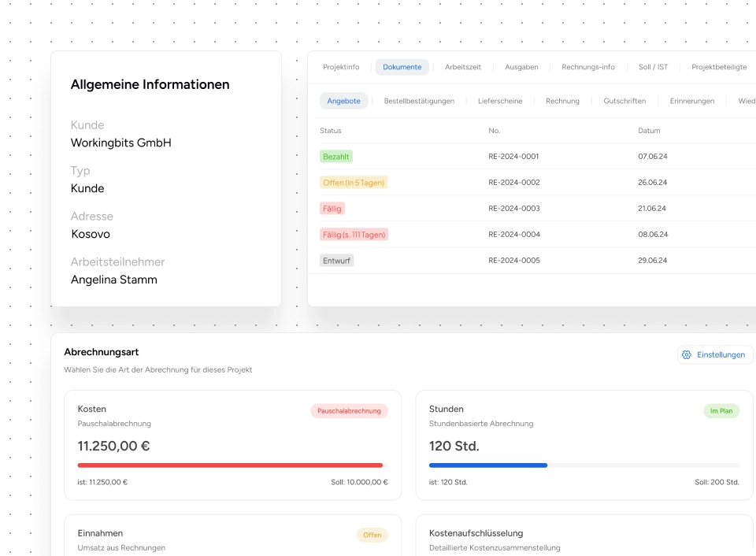Switch to Bestellbestätigungen sub-tab
Viewport: 756px width, 556px height.
click(419, 101)
